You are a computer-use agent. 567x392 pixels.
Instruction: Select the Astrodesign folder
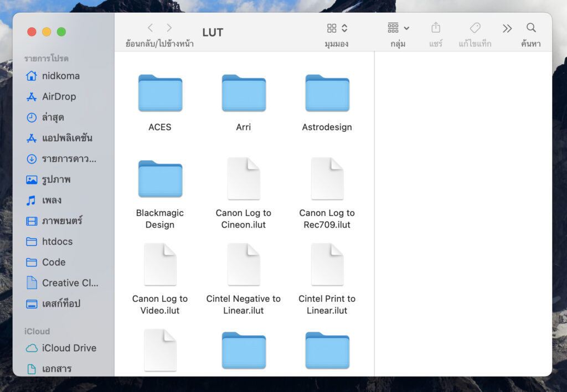(327, 93)
